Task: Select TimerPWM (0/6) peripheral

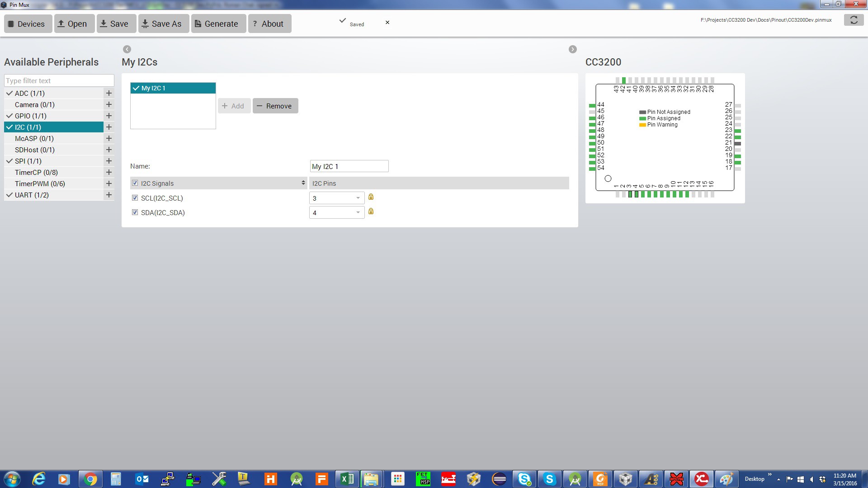Action: [x=54, y=183]
